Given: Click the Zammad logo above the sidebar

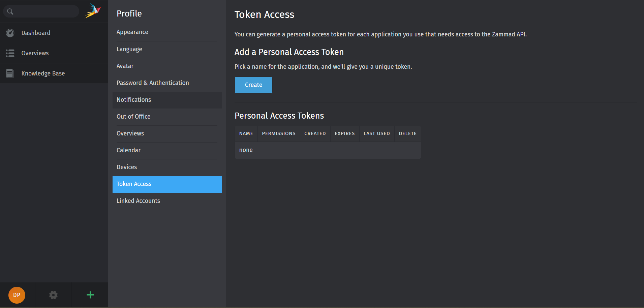Looking at the screenshot, I should tap(93, 11).
